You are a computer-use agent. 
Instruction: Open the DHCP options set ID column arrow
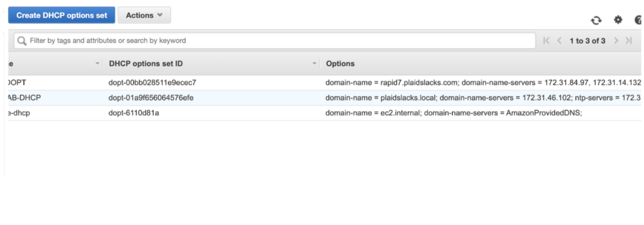pyautogui.click(x=315, y=63)
